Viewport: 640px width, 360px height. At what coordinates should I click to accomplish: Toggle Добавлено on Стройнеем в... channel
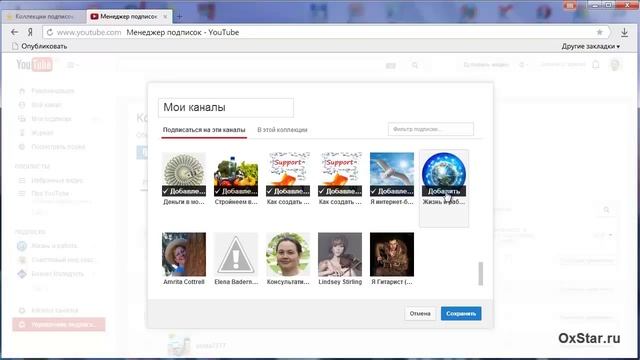(236, 191)
